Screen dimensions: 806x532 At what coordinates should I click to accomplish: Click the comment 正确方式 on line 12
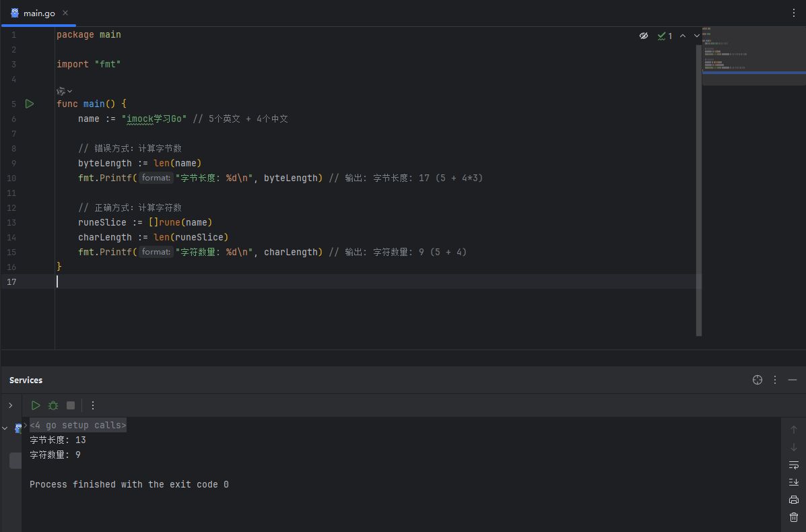[x=129, y=207]
